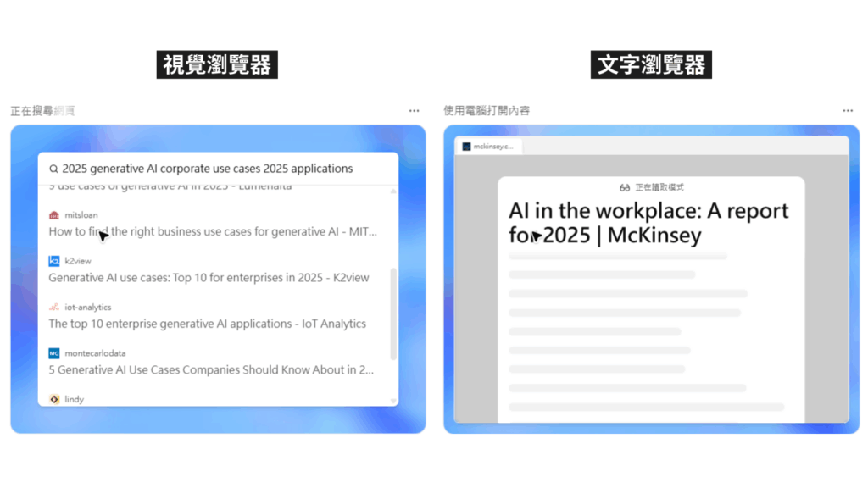Image resolution: width=868 pixels, height=488 pixels.
Task: Click the 文字瀏覽器 heading label
Action: pyautogui.click(x=651, y=64)
